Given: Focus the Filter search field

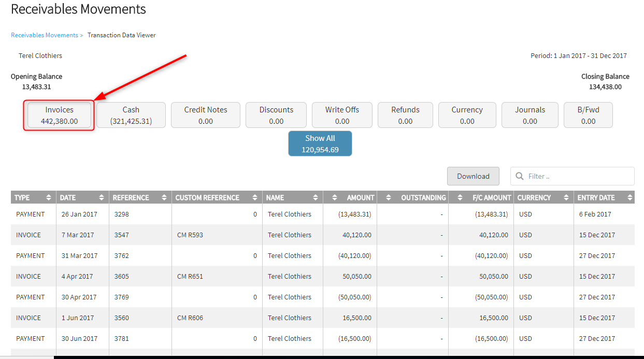Looking at the screenshot, I should pos(573,176).
